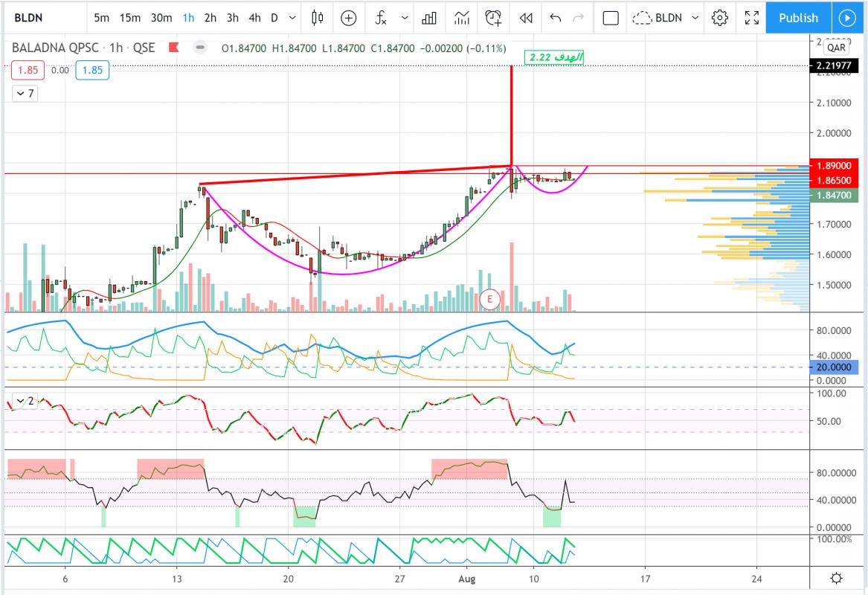Expand the BLDN layout options chevron
Screen dimensions: 868x595
pos(695,18)
